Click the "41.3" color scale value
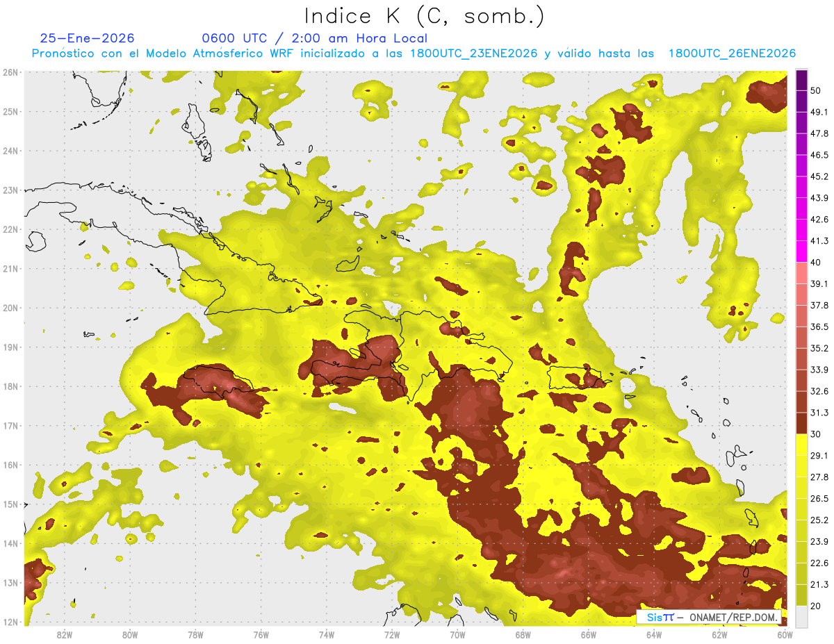 819,241
